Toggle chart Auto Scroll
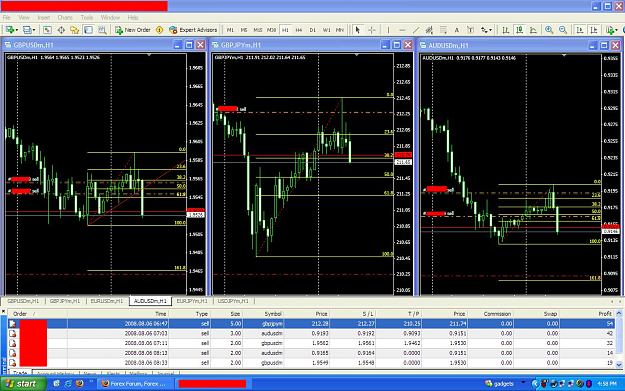 coord(580,30)
